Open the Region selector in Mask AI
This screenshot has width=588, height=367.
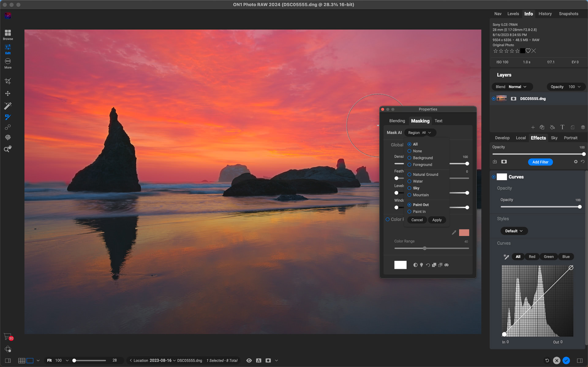click(420, 133)
